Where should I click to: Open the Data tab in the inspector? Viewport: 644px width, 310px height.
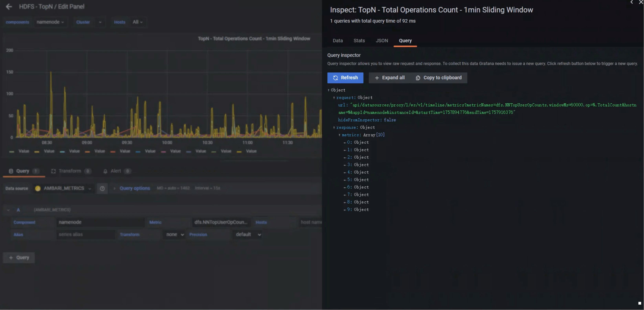coord(338,40)
